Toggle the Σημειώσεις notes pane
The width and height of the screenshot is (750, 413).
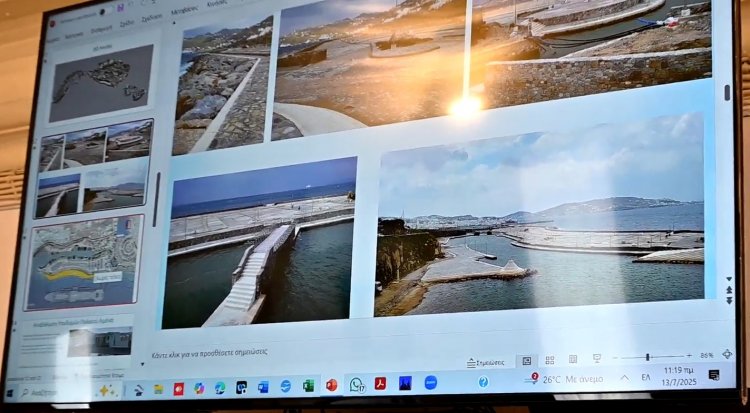click(x=485, y=362)
